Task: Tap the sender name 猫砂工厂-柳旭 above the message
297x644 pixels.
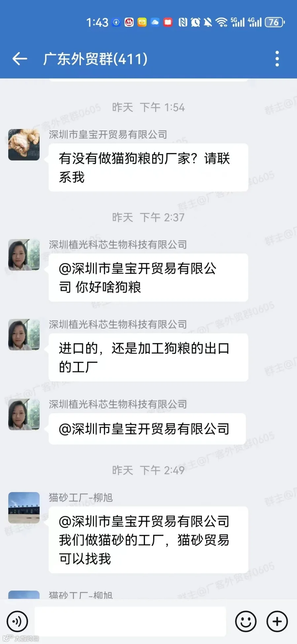Action: click(x=81, y=497)
